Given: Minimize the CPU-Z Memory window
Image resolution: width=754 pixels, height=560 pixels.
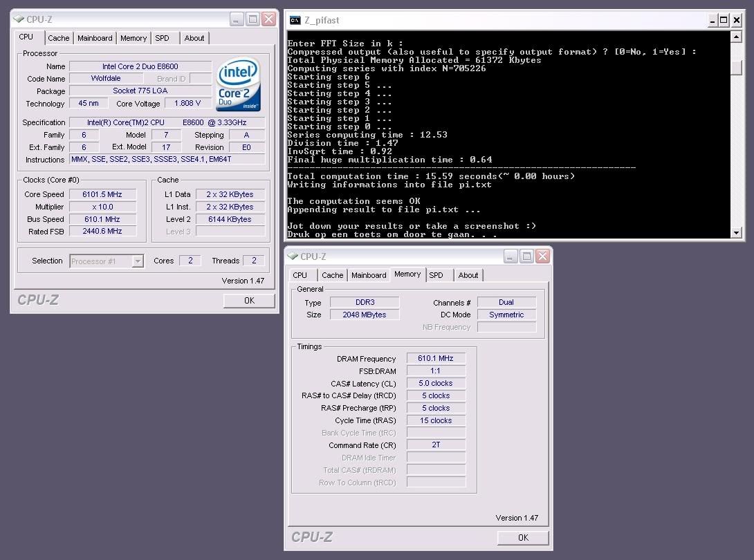Looking at the screenshot, I should (x=511, y=256).
